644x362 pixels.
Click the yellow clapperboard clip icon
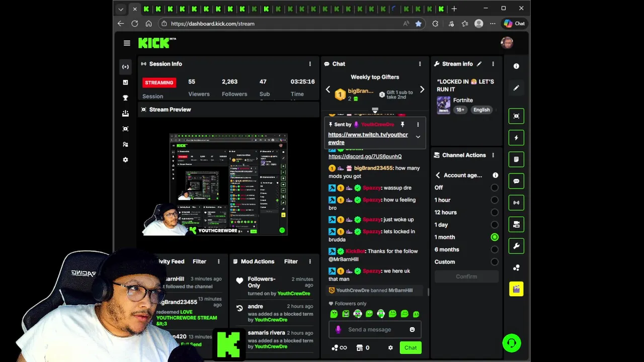tap(516, 289)
